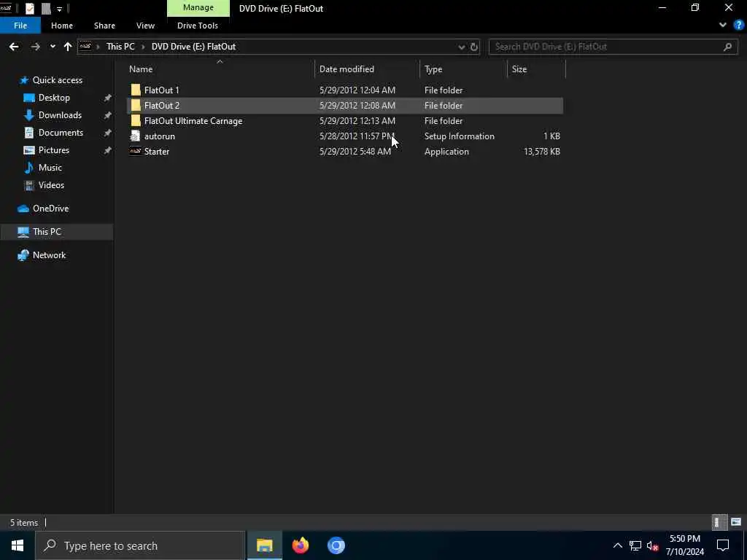The image size is (747, 560).
Task: Click the search magnifier icon
Action: tap(727, 47)
